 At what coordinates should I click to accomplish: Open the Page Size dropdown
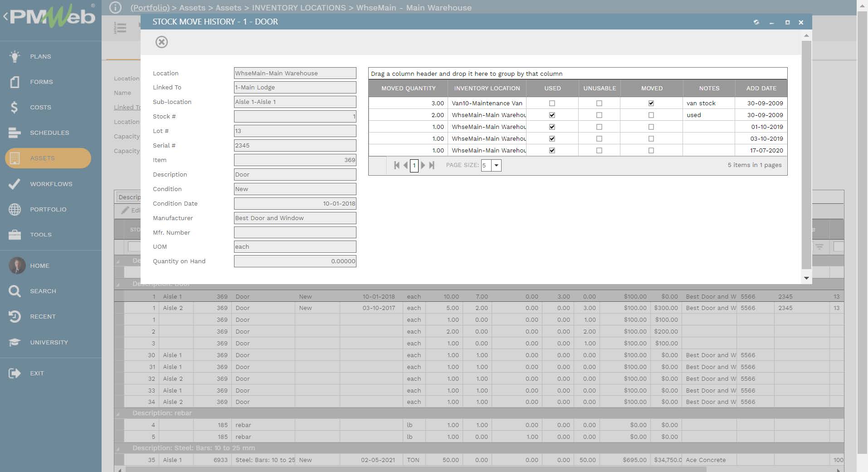click(x=497, y=165)
